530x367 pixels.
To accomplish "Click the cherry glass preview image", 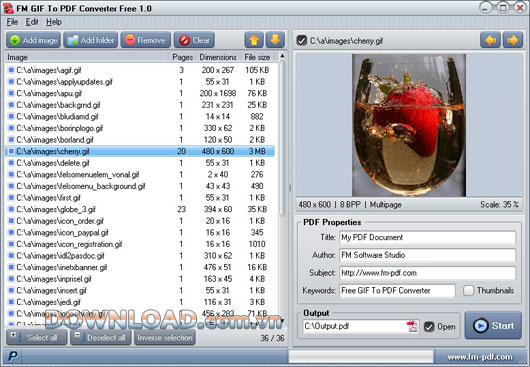I will [409, 125].
